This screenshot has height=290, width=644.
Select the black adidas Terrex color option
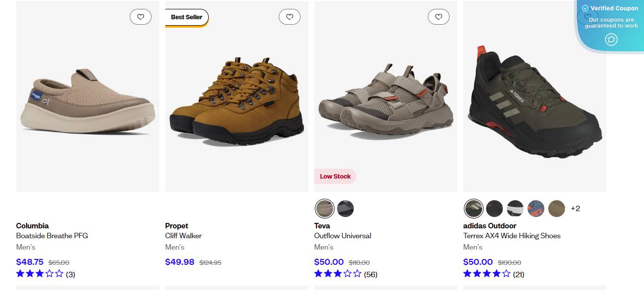click(x=494, y=209)
